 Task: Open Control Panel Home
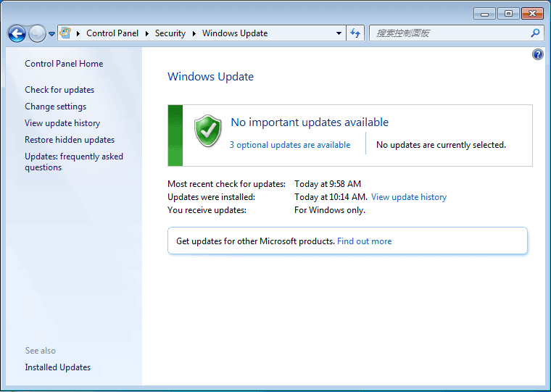[64, 64]
